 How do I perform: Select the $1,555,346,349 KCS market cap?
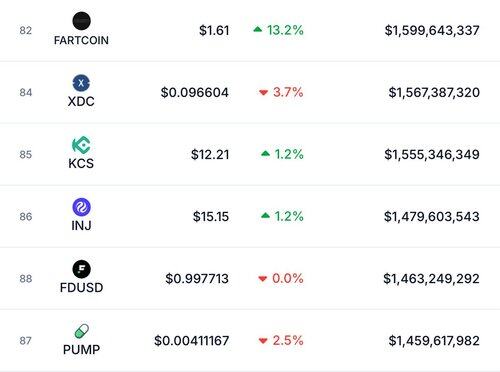click(432, 155)
